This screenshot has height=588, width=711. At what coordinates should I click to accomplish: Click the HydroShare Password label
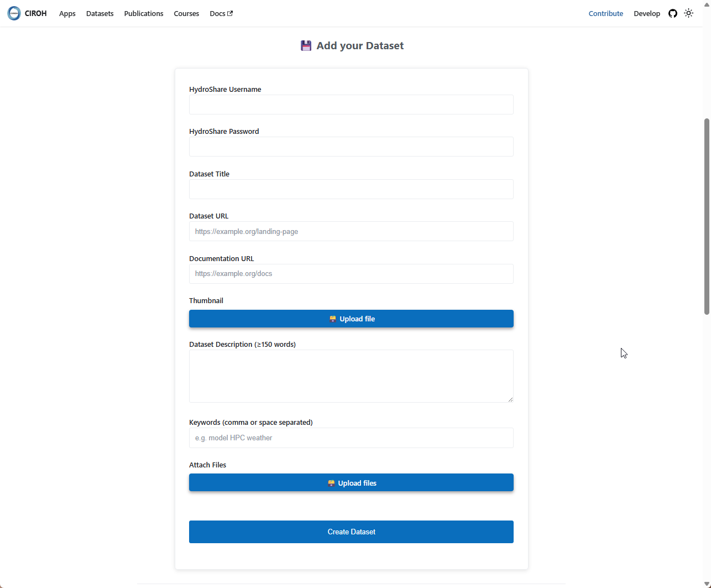point(224,131)
